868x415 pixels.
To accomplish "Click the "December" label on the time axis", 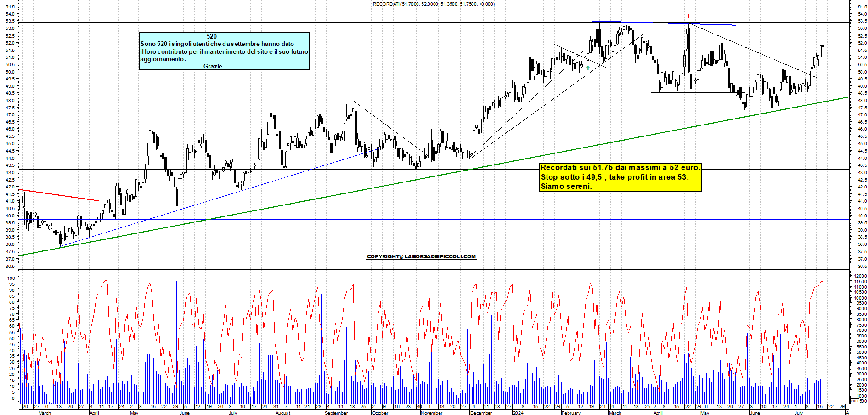I will click(x=481, y=413).
